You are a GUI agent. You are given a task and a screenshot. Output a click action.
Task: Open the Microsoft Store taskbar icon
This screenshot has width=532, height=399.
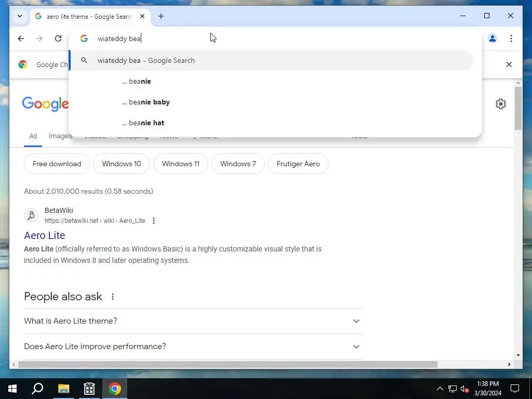[x=89, y=389]
